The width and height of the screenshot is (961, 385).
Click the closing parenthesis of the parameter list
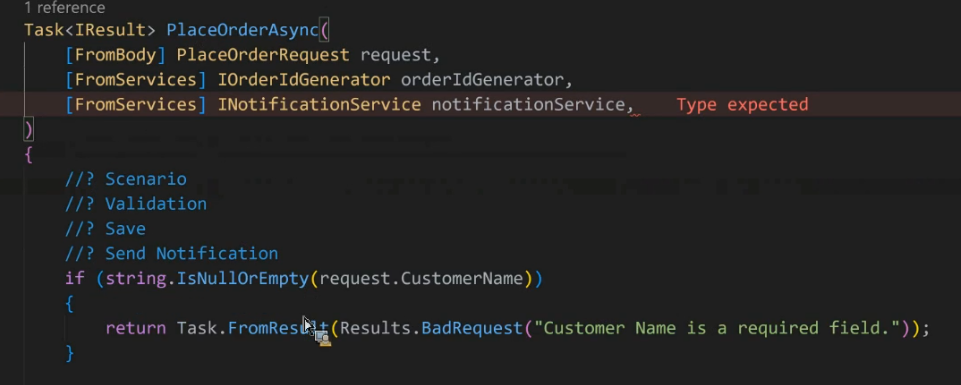tap(28, 129)
